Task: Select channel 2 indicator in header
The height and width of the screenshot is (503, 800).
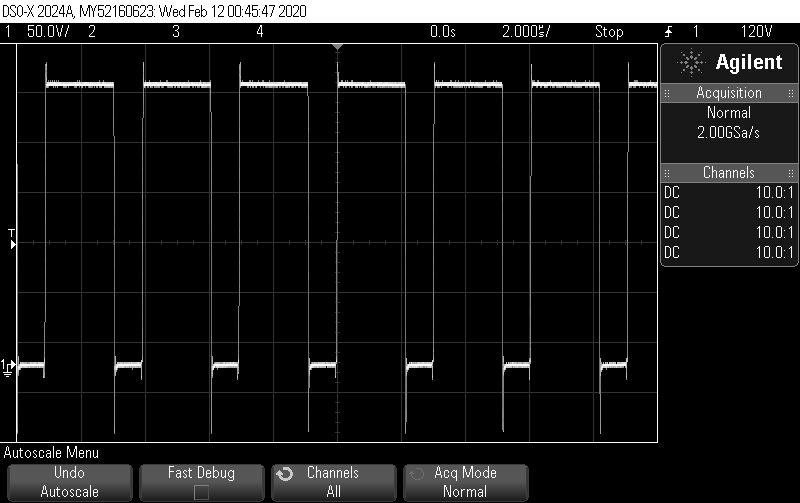Action: (x=92, y=32)
